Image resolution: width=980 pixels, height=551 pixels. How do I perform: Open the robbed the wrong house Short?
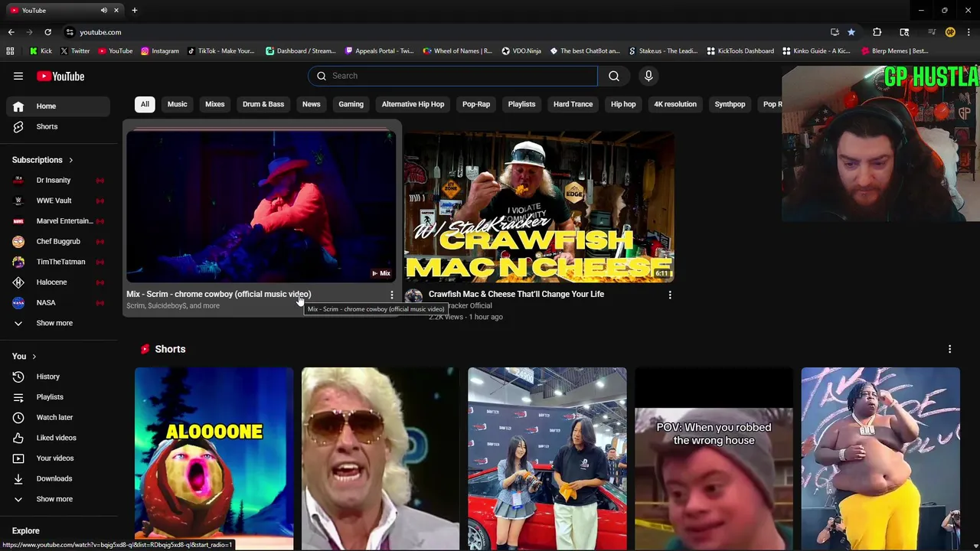click(714, 458)
